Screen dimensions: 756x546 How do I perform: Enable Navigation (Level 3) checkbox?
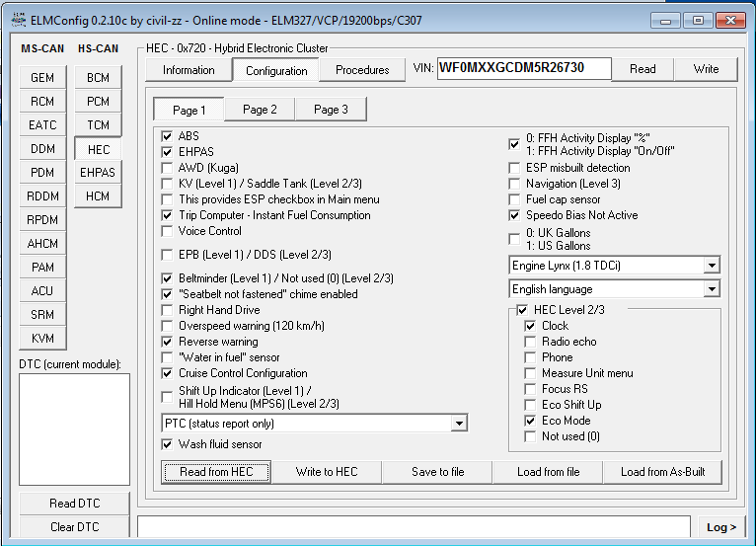[x=515, y=184]
